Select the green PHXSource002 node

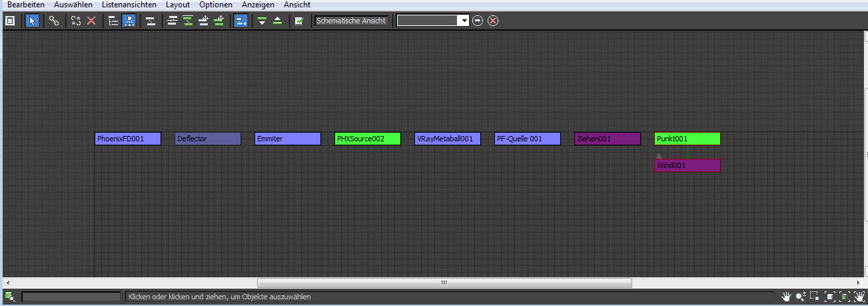click(368, 139)
